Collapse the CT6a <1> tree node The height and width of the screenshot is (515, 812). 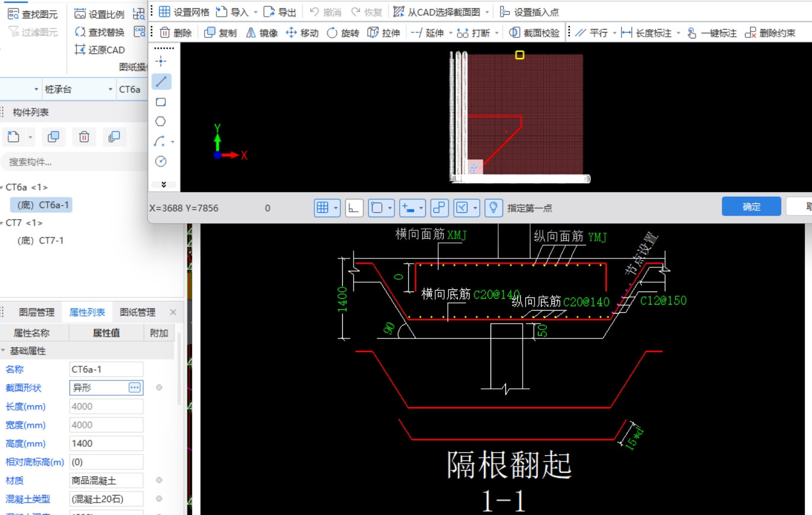(x=2, y=187)
